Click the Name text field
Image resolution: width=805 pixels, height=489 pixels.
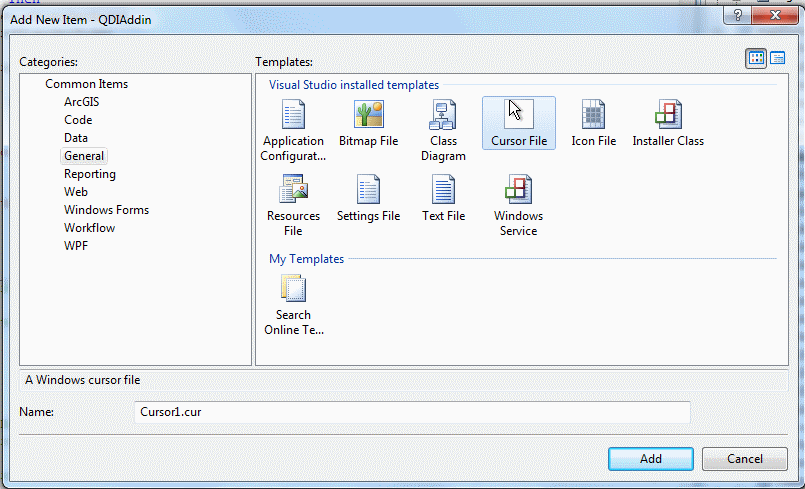pyautogui.click(x=411, y=412)
